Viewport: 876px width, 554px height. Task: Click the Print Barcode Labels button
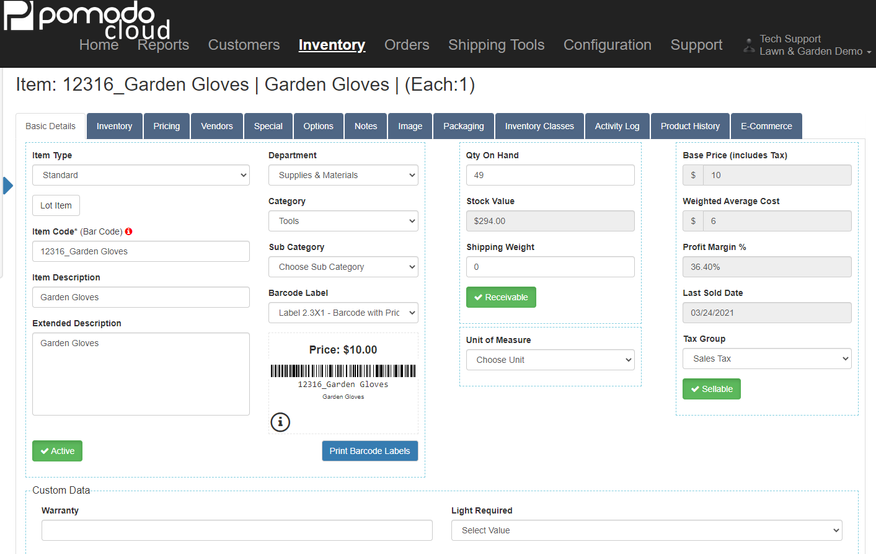369,451
